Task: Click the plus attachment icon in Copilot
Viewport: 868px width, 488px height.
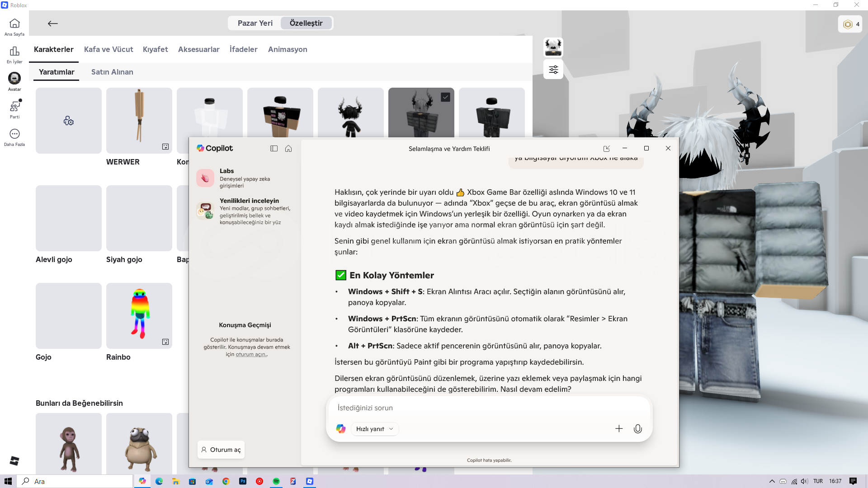Action: [619, 429]
